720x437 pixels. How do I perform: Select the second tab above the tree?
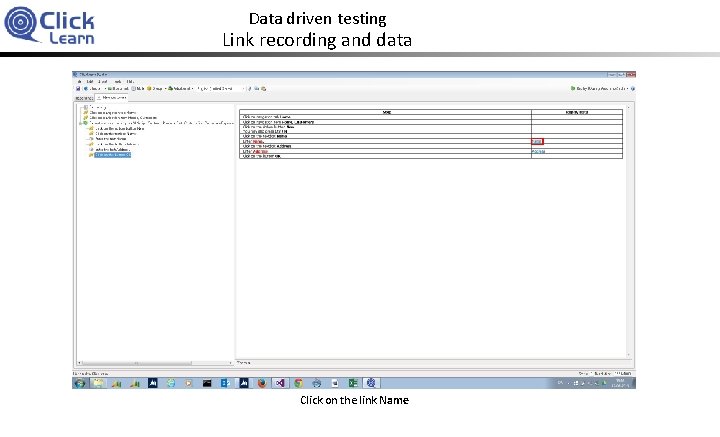pyautogui.click(x=112, y=98)
